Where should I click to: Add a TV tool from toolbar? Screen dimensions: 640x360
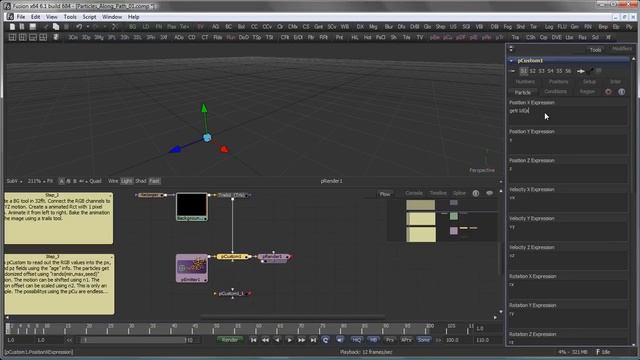pyautogui.click(x=420, y=37)
